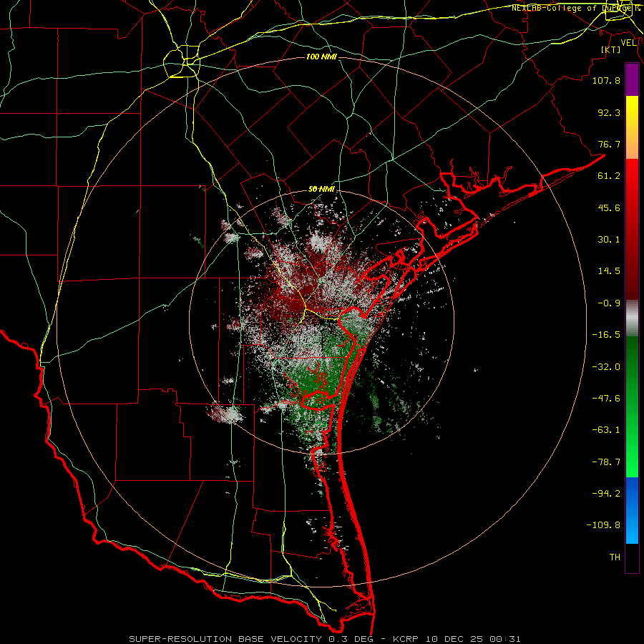This screenshot has height=644, width=644.
Task: Click the -16.5 velocity scale value
Action: (606, 335)
